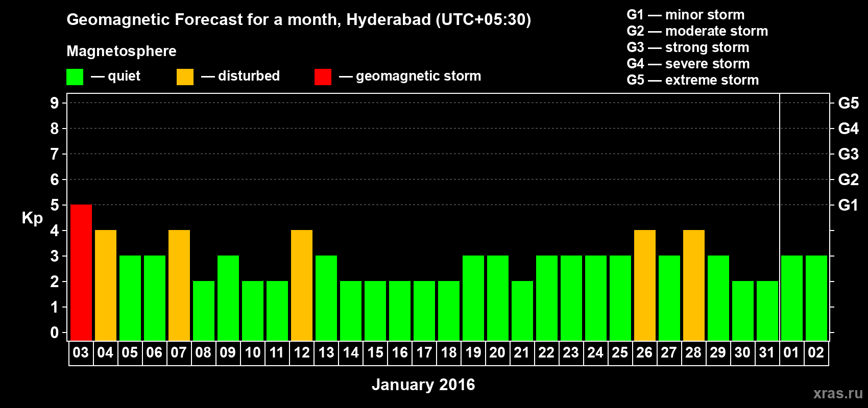Click date label 20 on the axis
The width and height of the screenshot is (868, 408).
[497, 353]
